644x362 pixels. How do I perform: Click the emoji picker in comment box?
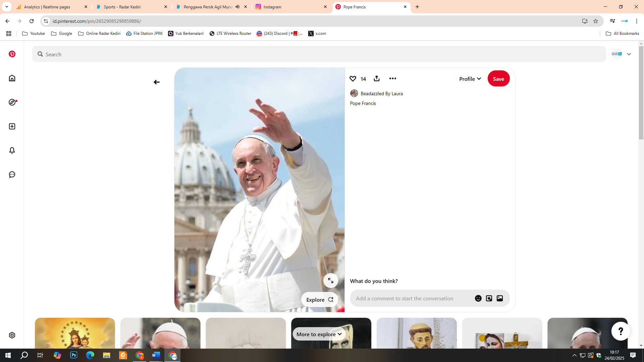478,298
